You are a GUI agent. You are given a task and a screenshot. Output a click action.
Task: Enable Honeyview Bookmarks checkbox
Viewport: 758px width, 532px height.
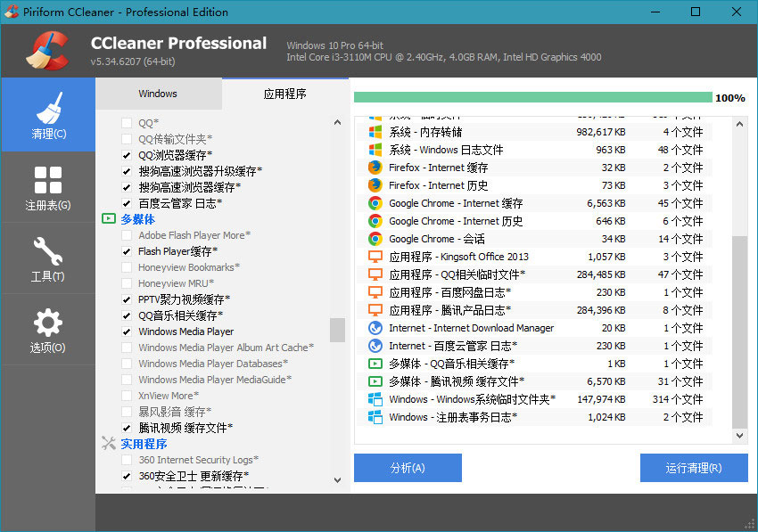click(x=127, y=267)
